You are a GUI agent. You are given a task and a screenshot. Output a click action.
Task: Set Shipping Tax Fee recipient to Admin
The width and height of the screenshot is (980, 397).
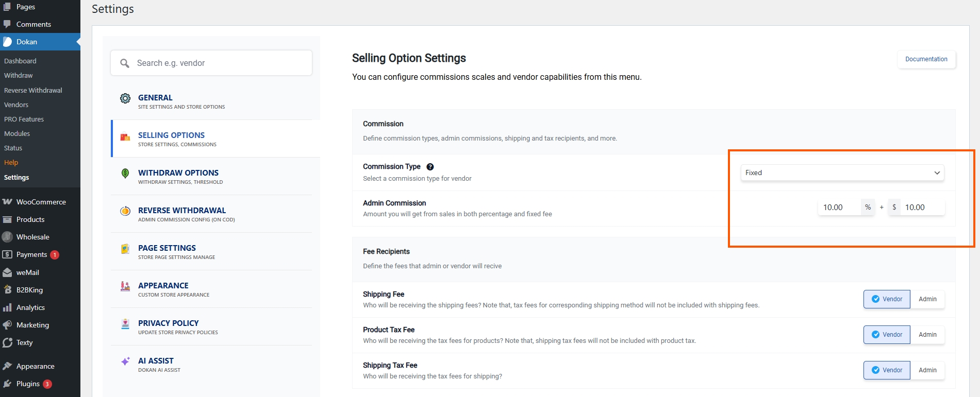click(x=927, y=370)
